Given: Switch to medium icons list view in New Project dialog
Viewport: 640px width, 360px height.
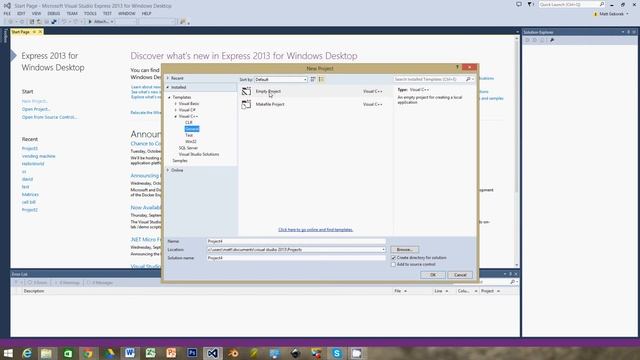Looking at the screenshot, I should point(321,79).
